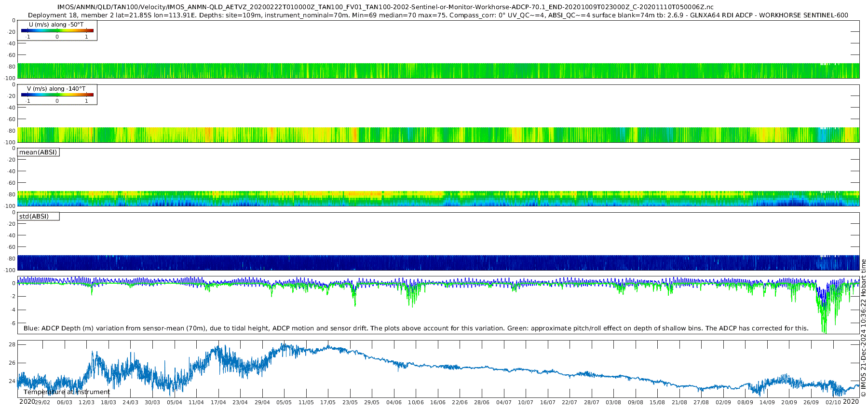Image resolution: width=868 pixels, height=410 pixels.
Task: Click the 2020 year label at bottom right
Action: pos(851,402)
